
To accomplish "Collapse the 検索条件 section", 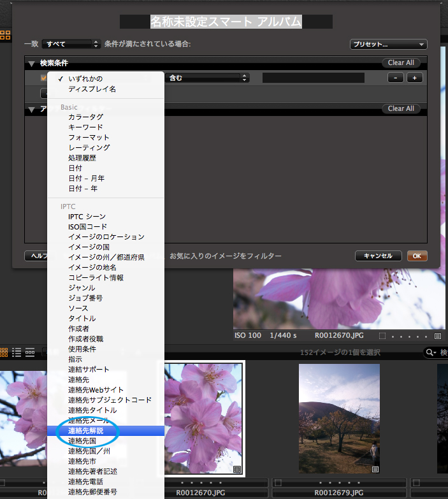I will click(31, 64).
